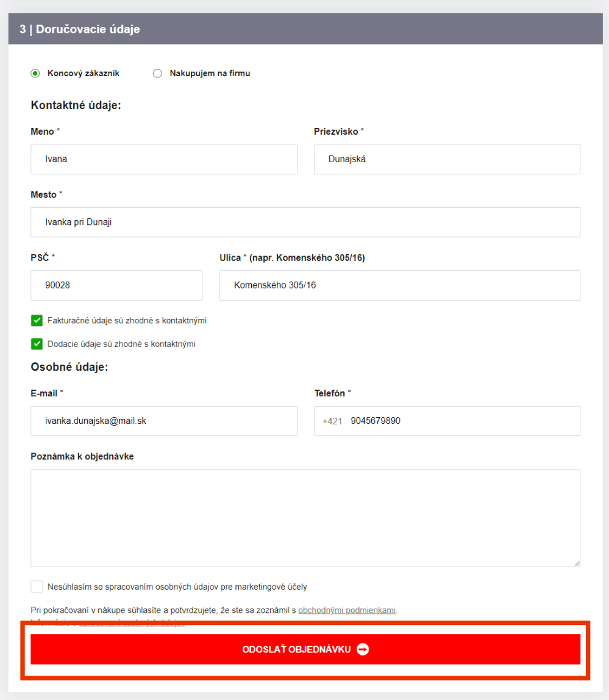Uncheck Fakturačné údaje sú zhodné s kontaktnými

click(37, 321)
